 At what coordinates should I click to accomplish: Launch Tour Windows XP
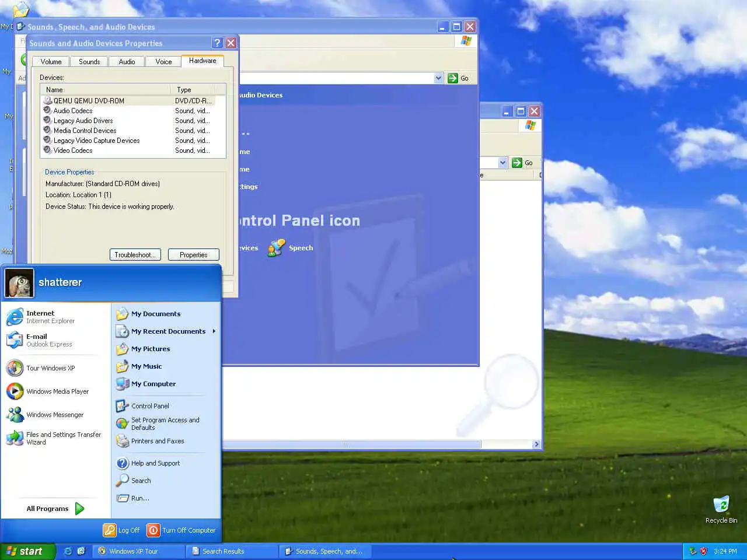coord(56,368)
